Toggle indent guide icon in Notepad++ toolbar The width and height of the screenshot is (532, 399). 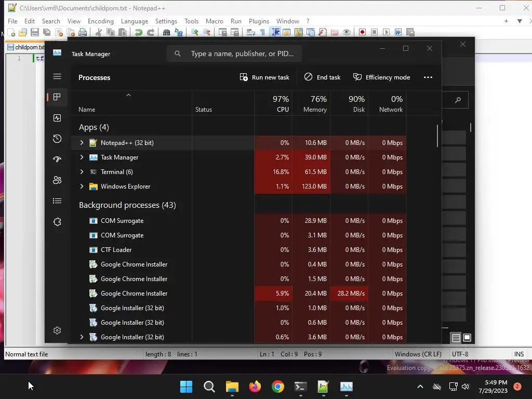pyautogui.click(x=275, y=32)
